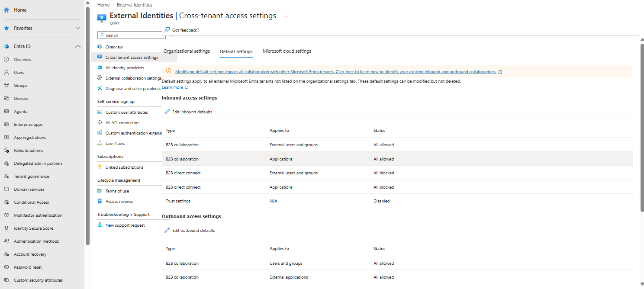Click the Inbound access settings heading
The image size is (644, 289).
click(189, 98)
